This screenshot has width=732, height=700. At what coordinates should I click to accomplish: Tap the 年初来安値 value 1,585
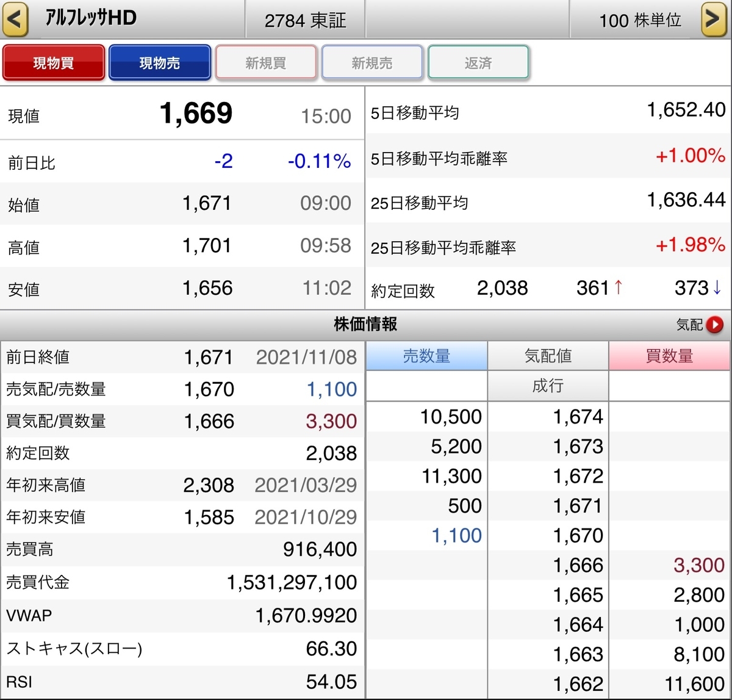209,518
